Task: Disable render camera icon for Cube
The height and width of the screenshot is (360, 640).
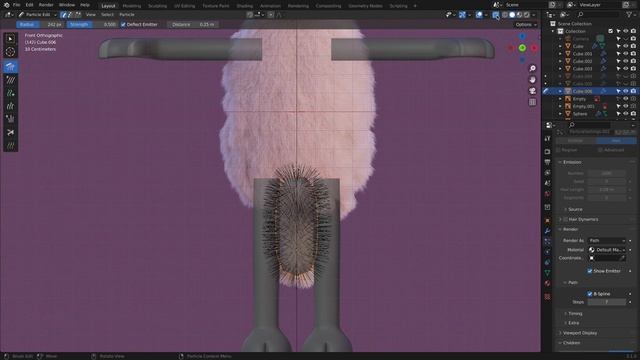Action: [633, 46]
